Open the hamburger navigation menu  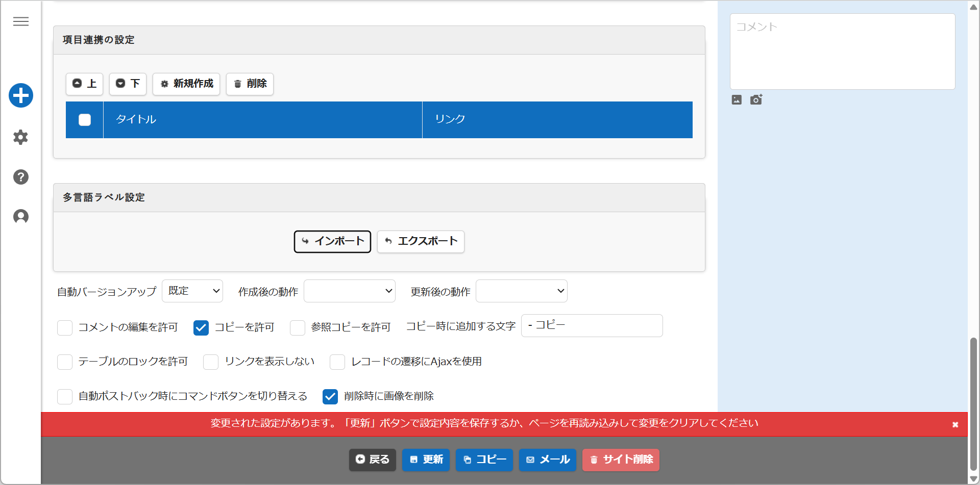point(21,21)
